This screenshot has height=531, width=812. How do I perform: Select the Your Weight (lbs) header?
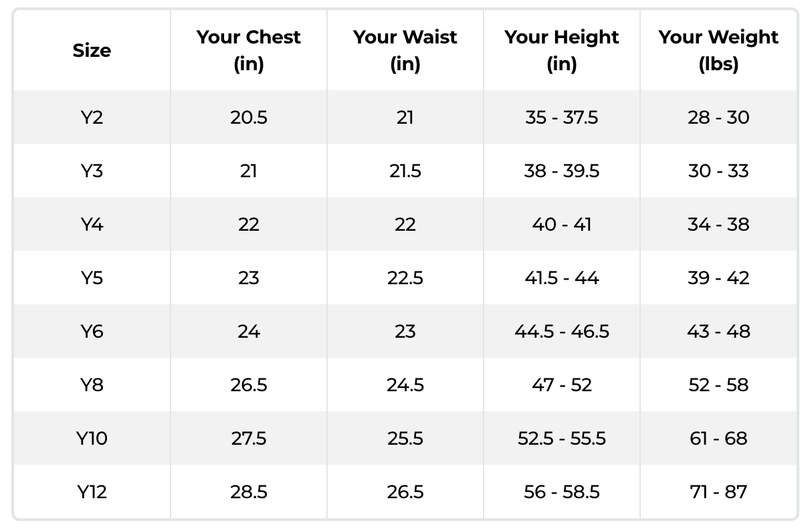718,50
